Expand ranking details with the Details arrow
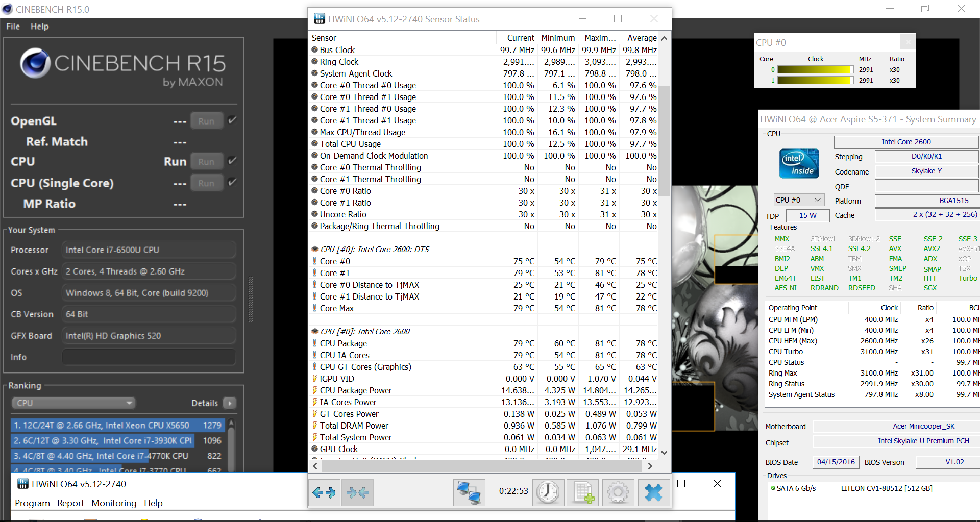This screenshot has height=522, width=980. [230, 403]
